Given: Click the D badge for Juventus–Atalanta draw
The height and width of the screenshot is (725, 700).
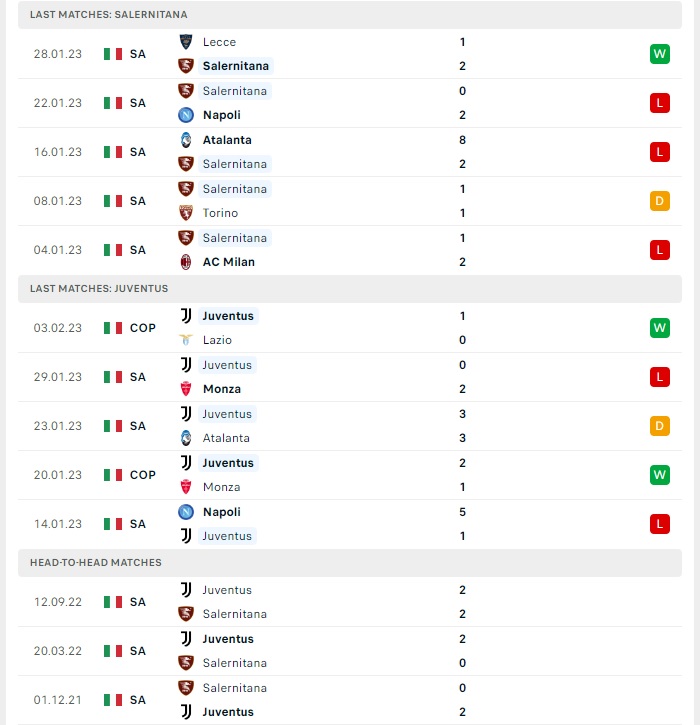Looking at the screenshot, I should 659,426.
